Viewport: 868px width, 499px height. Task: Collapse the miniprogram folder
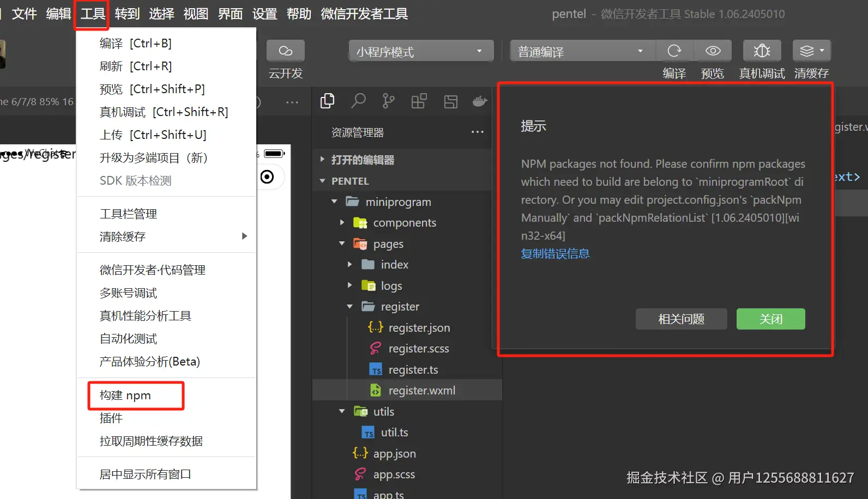click(334, 202)
